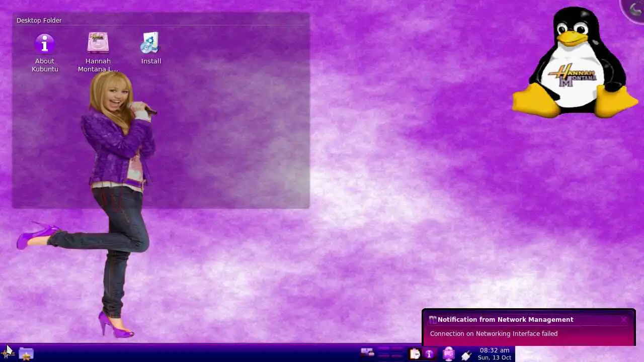Open the Klipper clipboard tray icon

pos(415,354)
